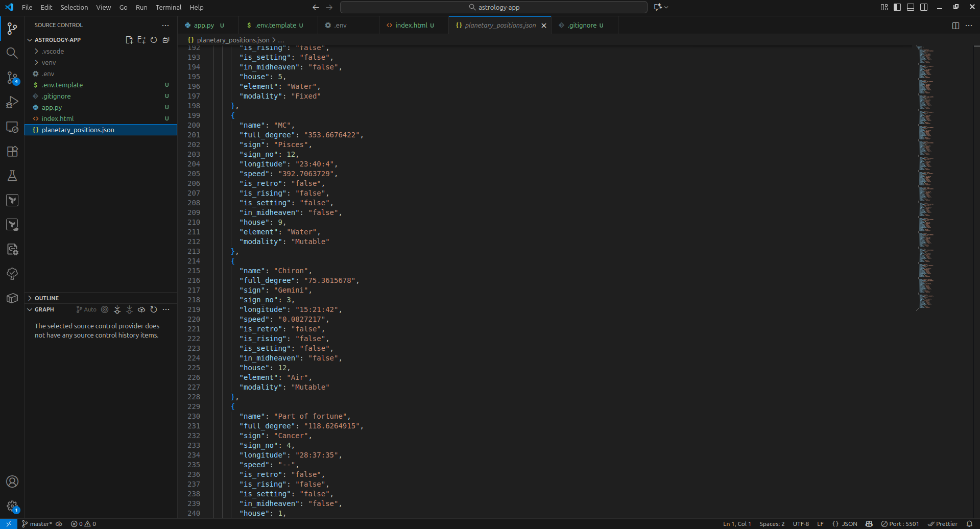Viewport: 980px width, 529px height.
Task: Open the Search view in activity bar
Action: (12, 53)
